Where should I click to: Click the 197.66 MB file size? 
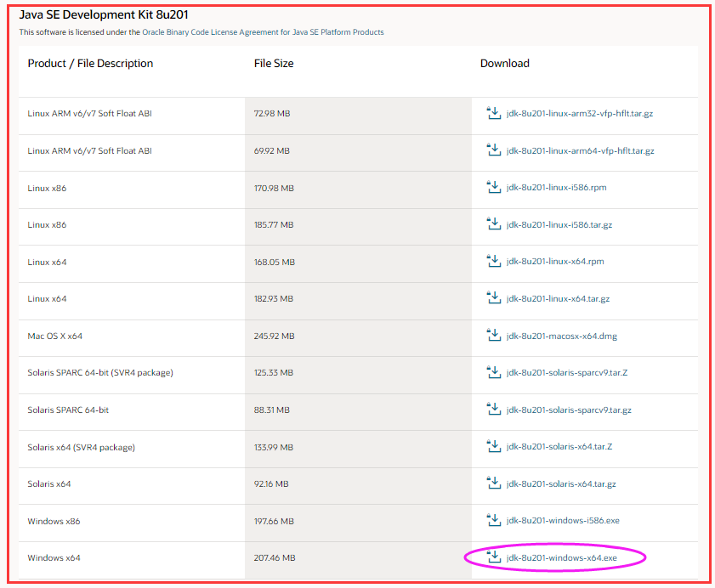[274, 521]
